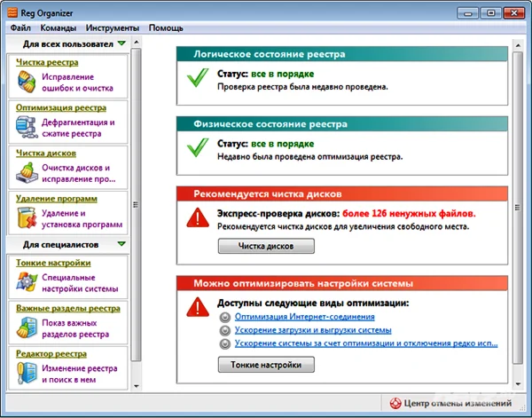Click 'Доступны следующие виды оптимизации' text

click(x=313, y=303)
